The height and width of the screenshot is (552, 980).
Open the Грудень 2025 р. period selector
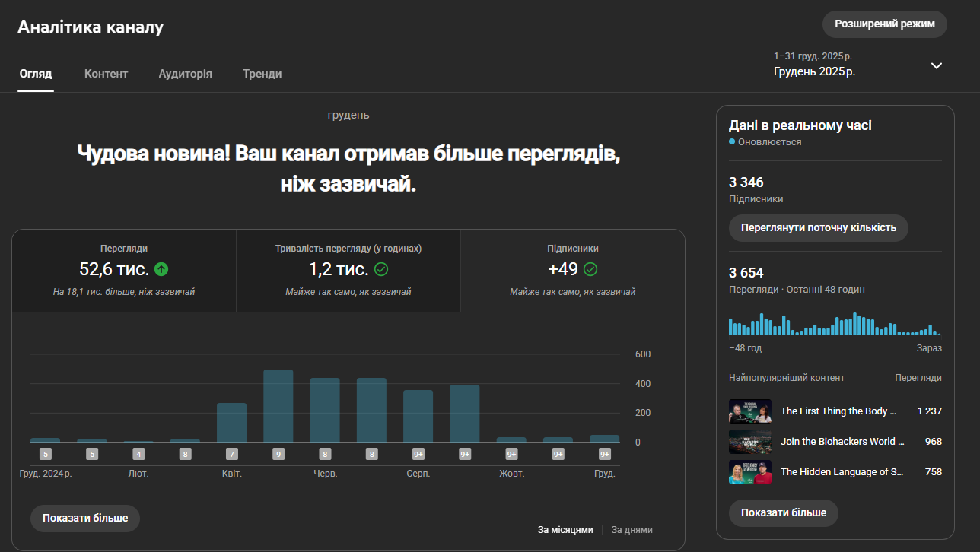(x=858, y=65)
